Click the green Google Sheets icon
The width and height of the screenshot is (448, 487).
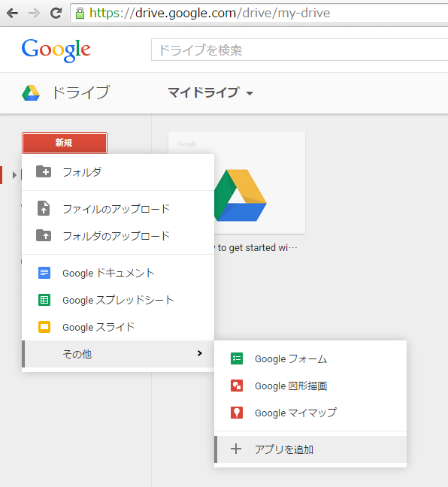(44, 300)
